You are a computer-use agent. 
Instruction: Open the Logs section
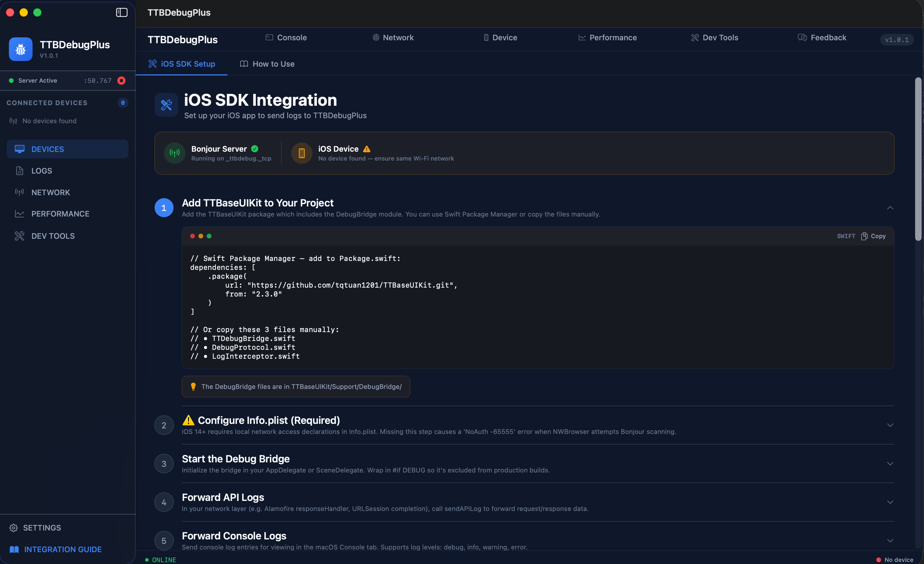42,171
